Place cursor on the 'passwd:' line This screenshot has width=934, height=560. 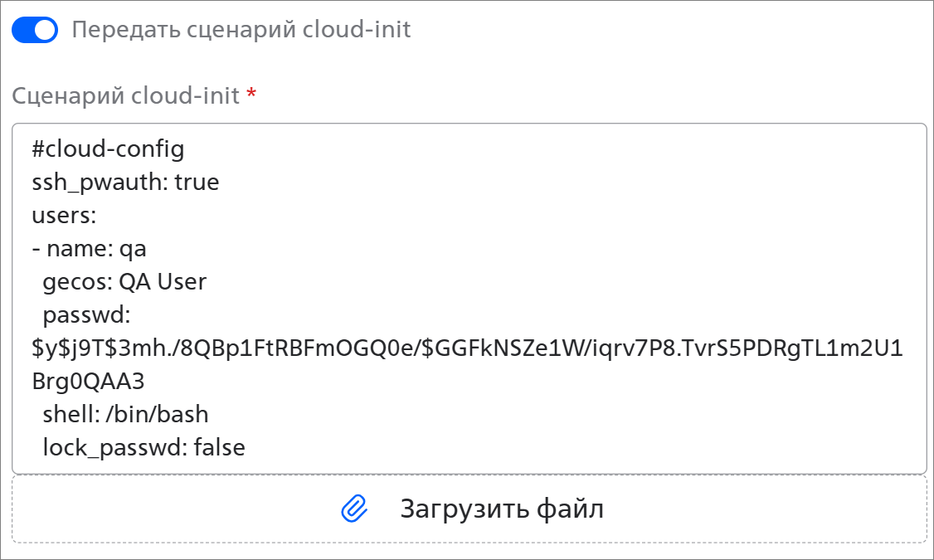pyautogui.click(x=86, y=314)
